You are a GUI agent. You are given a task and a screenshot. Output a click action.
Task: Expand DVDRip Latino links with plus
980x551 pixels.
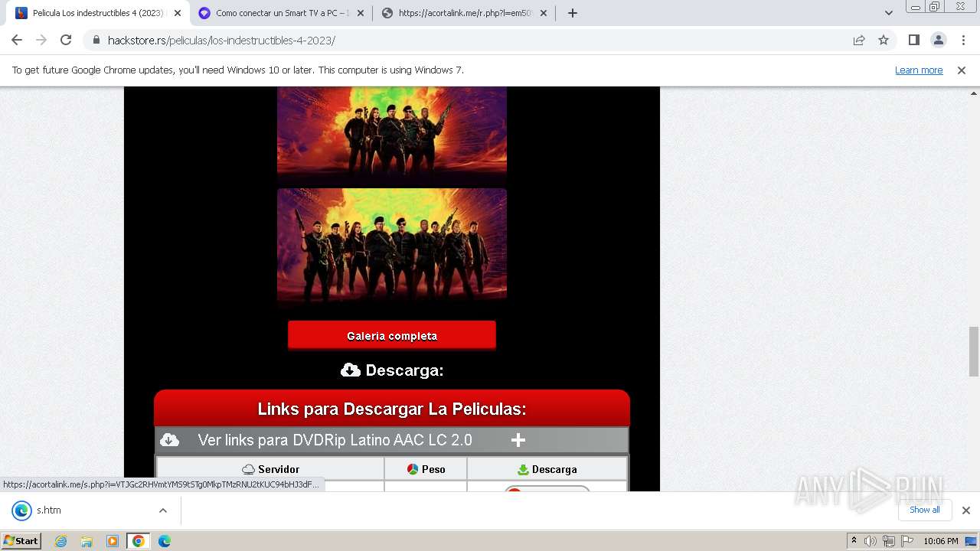[x=518, y=440]
